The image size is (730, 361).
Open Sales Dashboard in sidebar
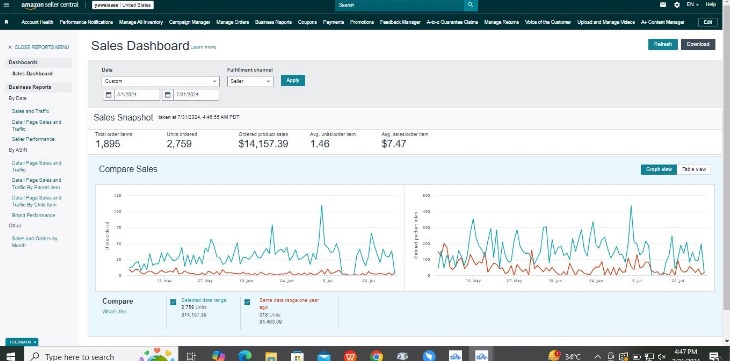click(32, 74)
